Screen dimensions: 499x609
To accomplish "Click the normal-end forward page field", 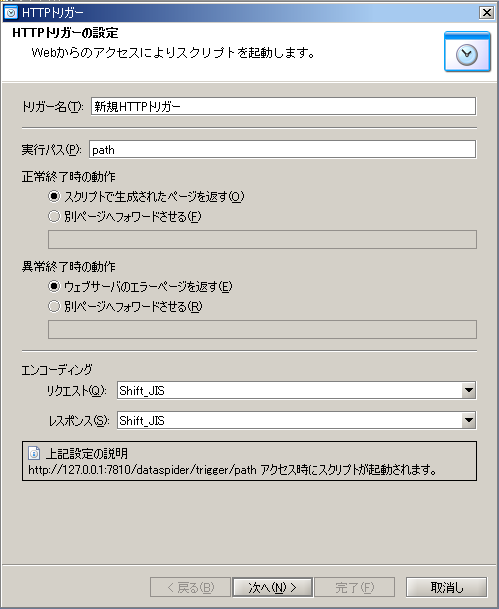I will [x=263, y=240].
